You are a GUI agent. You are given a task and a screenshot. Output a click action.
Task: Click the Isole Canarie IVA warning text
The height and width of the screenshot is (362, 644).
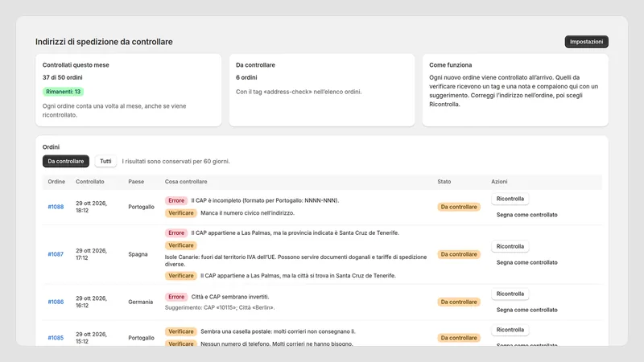tap(295, 261)
